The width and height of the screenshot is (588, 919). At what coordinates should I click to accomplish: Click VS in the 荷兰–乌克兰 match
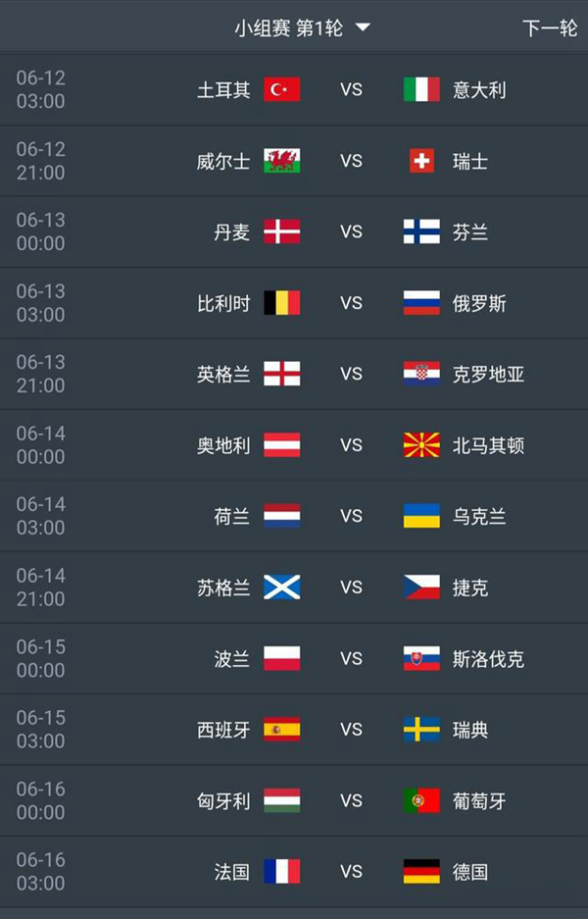pos(351,516)
